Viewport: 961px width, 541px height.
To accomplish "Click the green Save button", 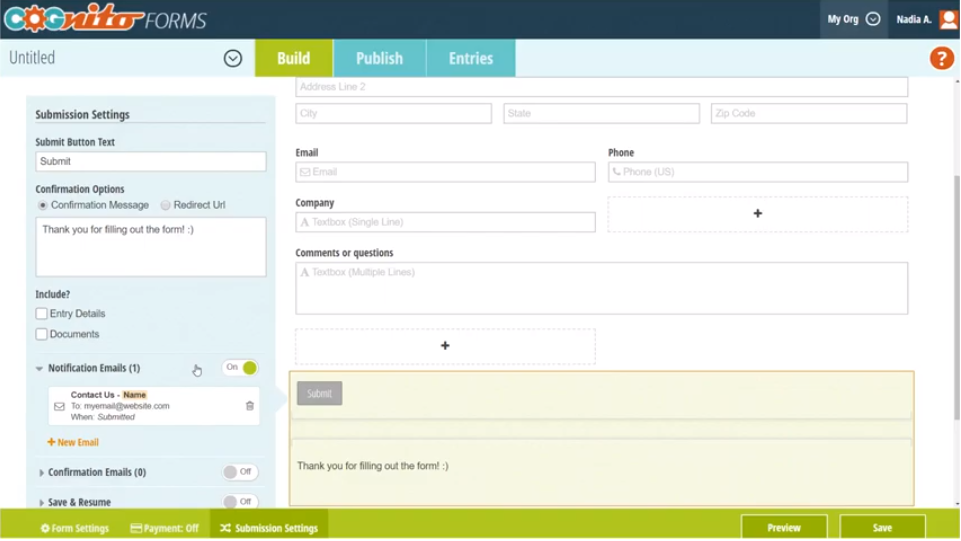I will tap(882, 527).
